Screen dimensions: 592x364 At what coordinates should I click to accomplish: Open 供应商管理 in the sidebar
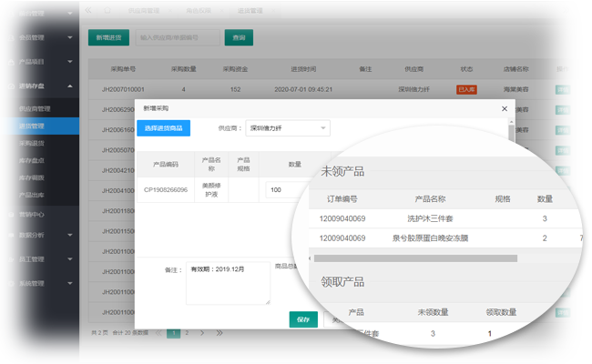[x=35, y=108]
